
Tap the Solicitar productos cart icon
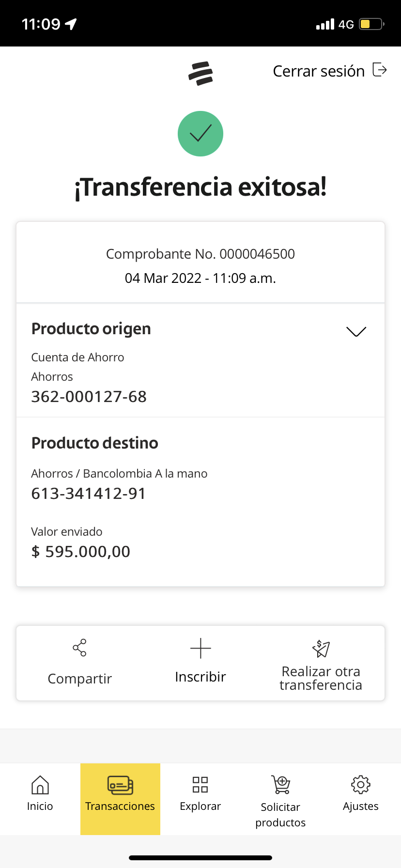pos(281,785)
